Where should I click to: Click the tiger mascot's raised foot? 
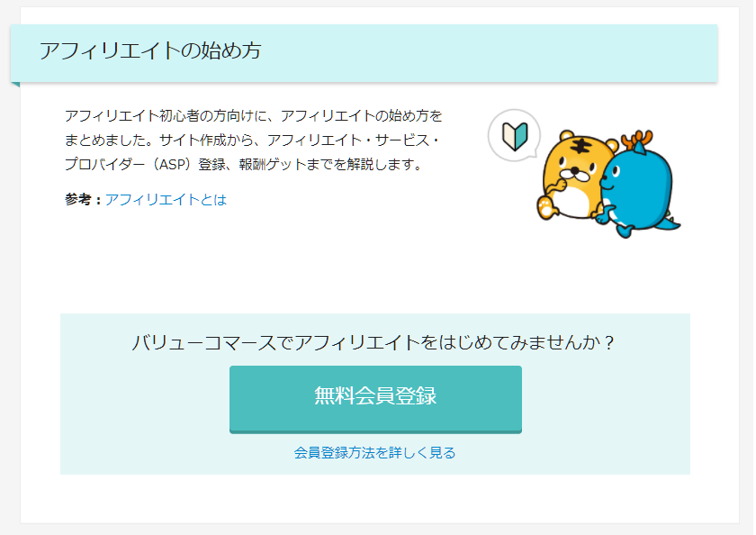pyautogui.click(x=546, y=207)
